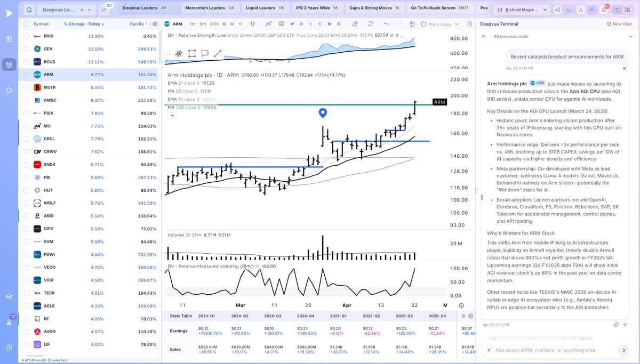Toggle the chart panel icon in the top right toolbar

pos(570,10)
